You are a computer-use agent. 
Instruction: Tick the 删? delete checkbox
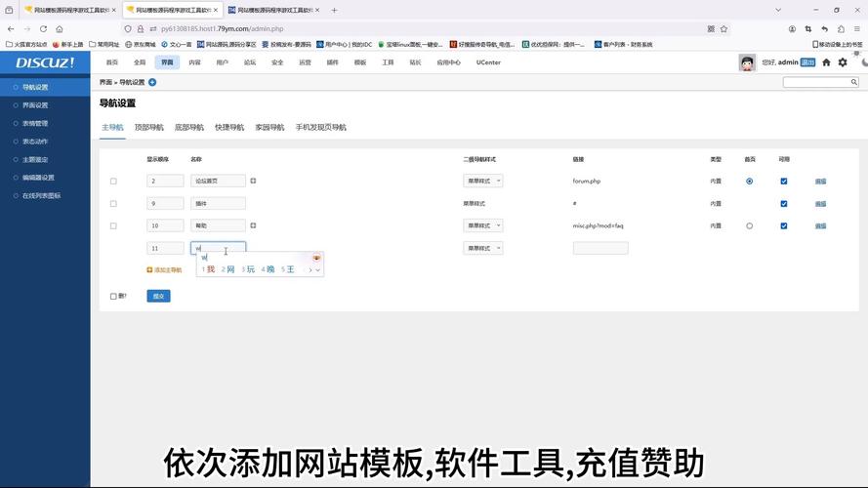click(x=113, y=296)
